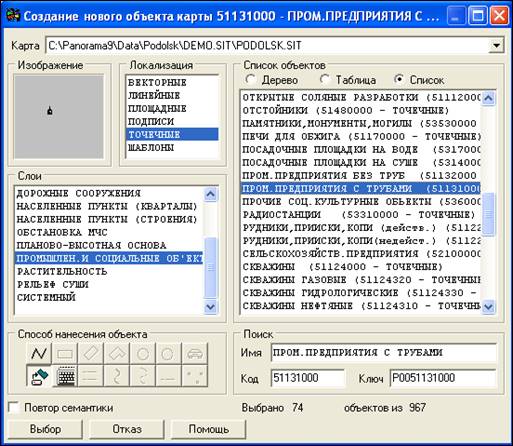The width and height of the screenshot is (513, 446).
Task: Select the arbitrary polyline drawing mode icon
Action: [39, 353]
